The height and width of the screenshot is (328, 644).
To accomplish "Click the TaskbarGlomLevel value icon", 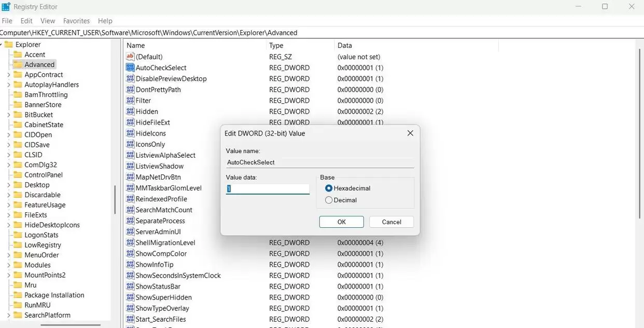I will point(130,188).
